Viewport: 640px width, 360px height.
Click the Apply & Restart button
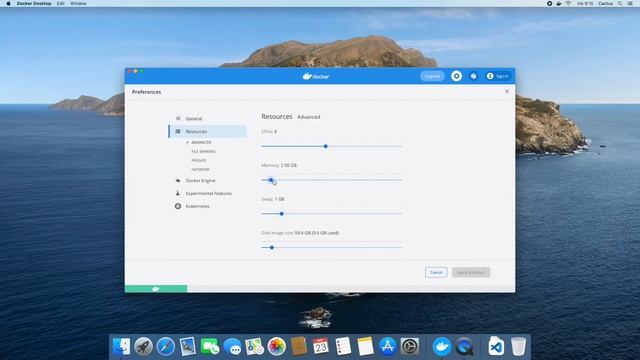[x=471, y=272]
